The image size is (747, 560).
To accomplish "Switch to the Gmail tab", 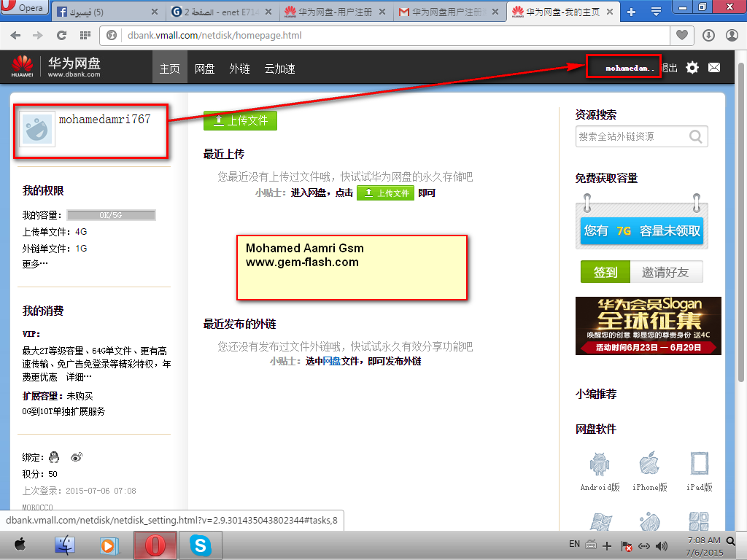I will tap(449, 12).
